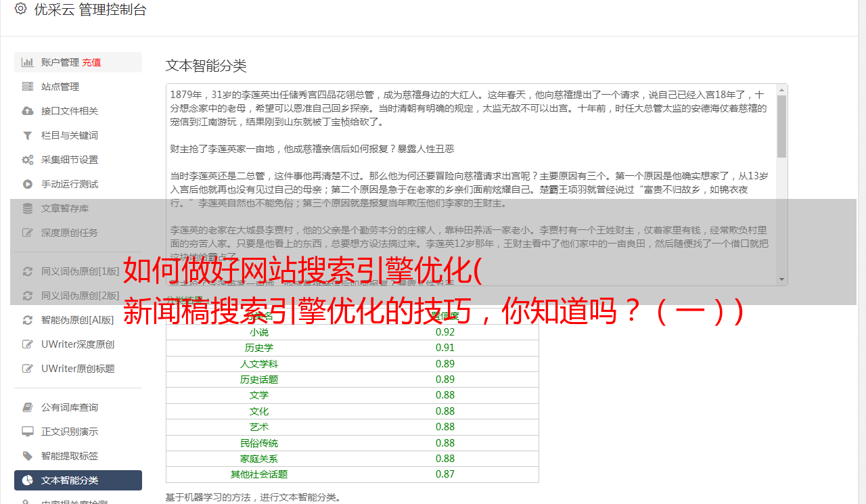
Task: Click the filter icon for 栏目与关键词
Action: click(x=28, y=135)
